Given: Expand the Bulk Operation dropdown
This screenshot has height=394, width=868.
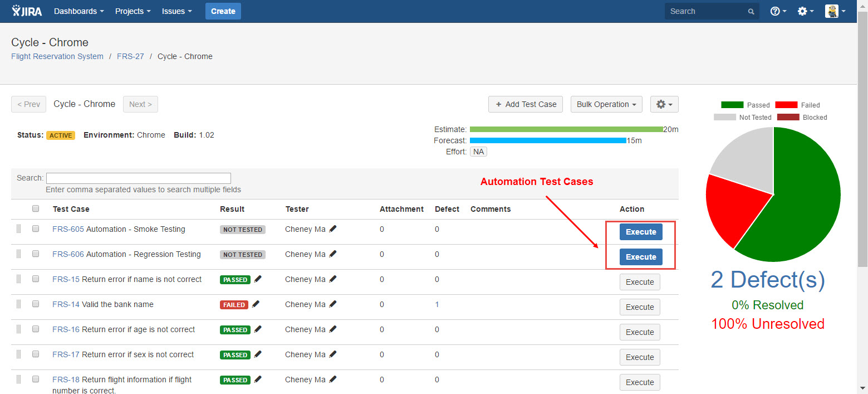Looking at the screenshot, I should (x=606, y=104).
